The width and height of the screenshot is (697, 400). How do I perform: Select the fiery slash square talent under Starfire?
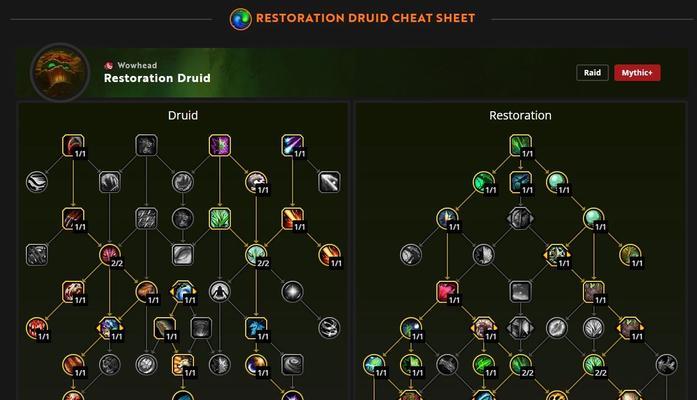[292, 219]
